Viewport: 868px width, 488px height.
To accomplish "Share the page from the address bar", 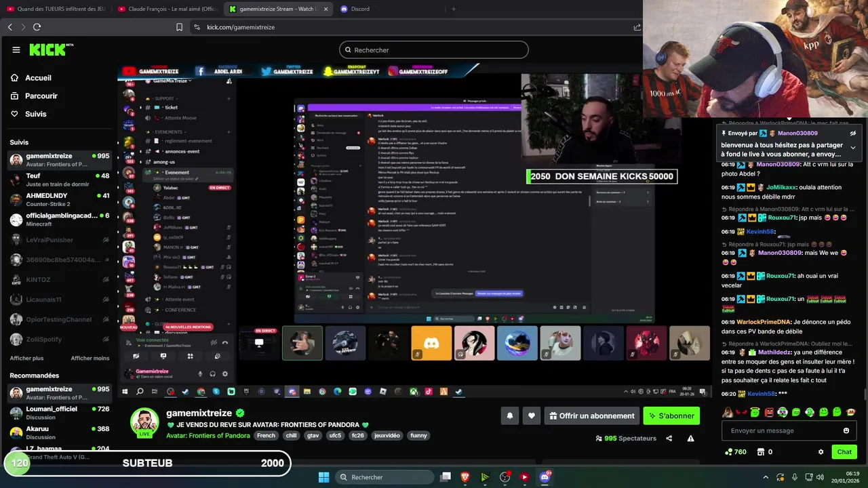I will 637,27.
